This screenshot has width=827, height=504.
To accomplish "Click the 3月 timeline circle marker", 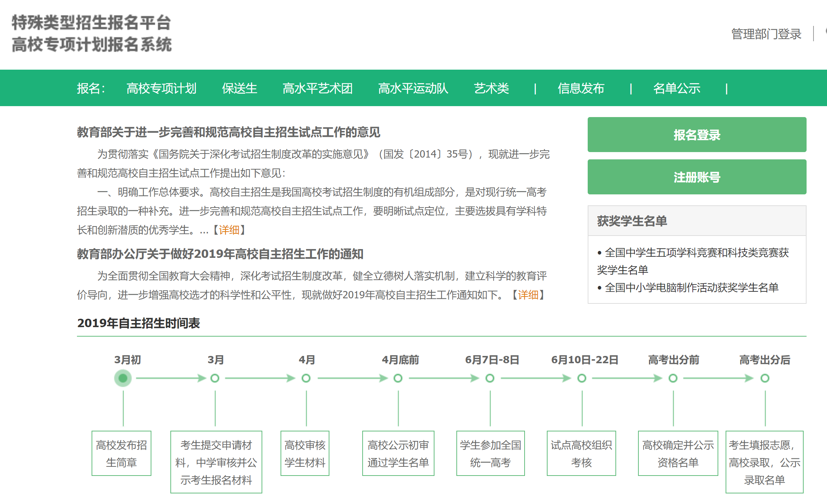I will (215, 378).
